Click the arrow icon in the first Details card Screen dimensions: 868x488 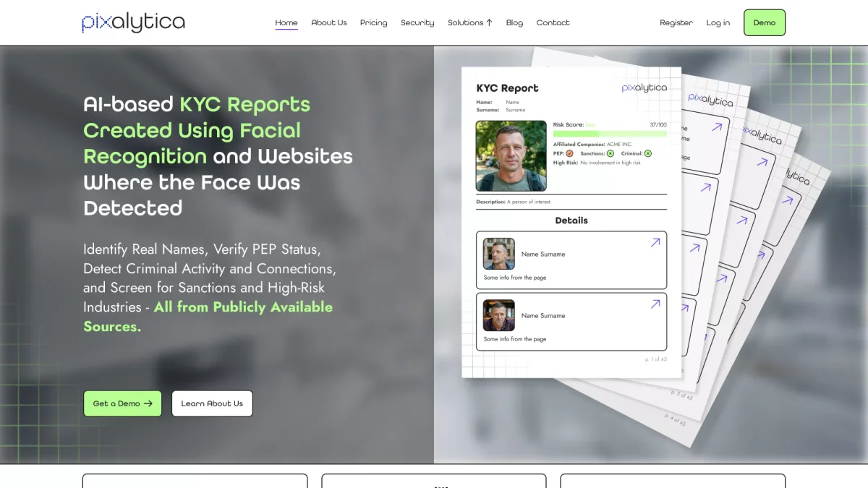655,243
